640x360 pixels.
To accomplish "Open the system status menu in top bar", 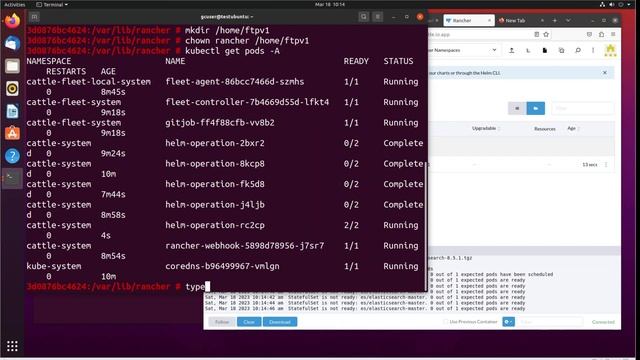I will 615,4.
